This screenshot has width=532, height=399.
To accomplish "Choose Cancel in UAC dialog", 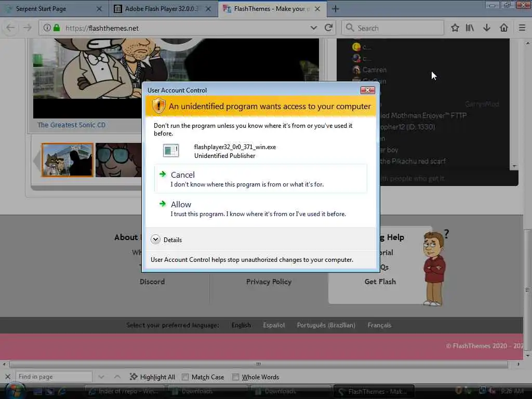I will (261, 179).
